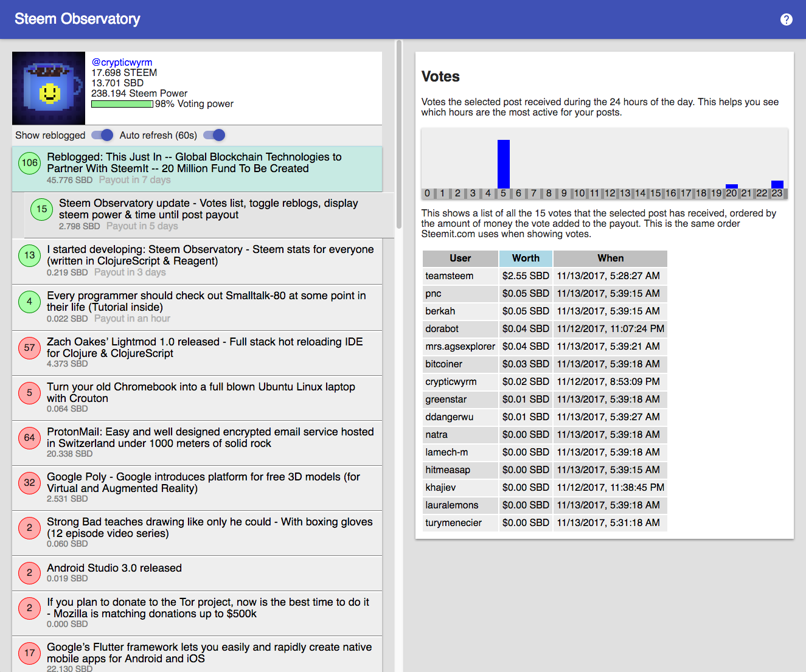
Task: Click the 4 votes green circle badge
Action: coord(29,302)
